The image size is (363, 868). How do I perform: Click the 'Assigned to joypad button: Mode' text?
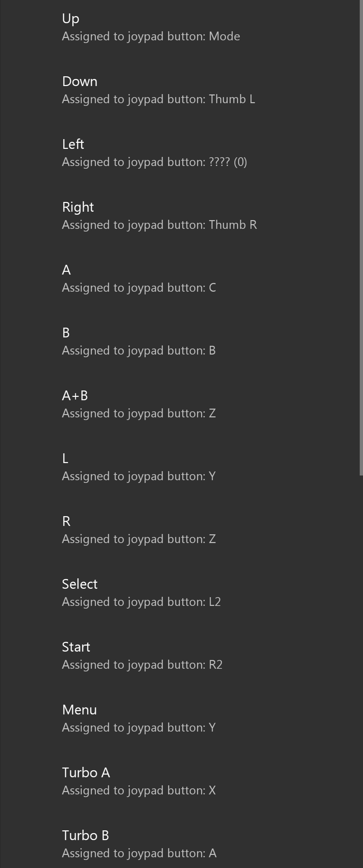tap(151, 36)
